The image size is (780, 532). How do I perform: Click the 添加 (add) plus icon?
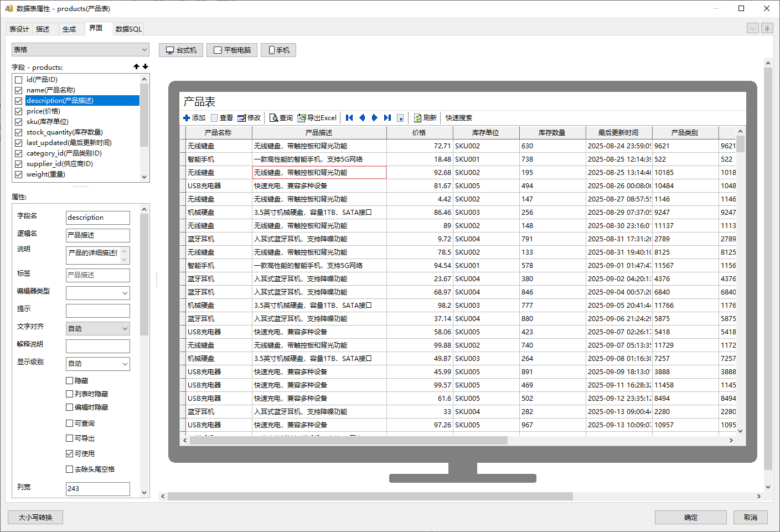[187, 118]
